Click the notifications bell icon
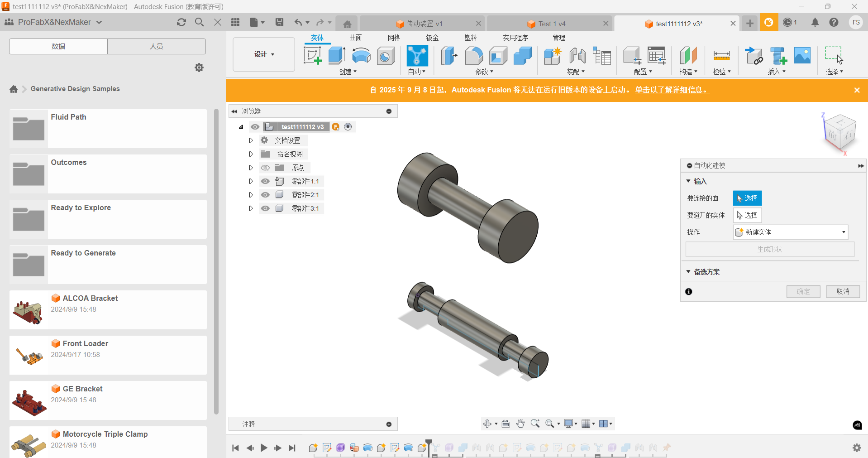This screenshot has width=868, height=458. point(815,22)
